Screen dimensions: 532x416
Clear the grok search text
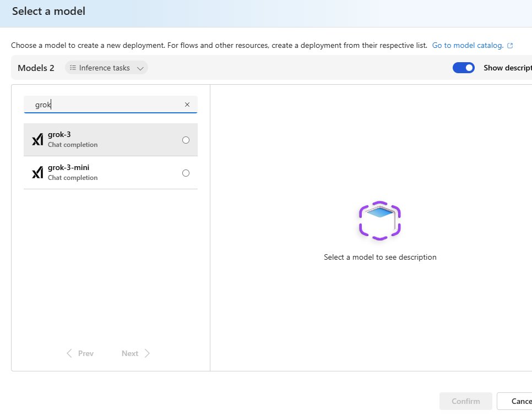pyautogui.click(x=187, y=105)
